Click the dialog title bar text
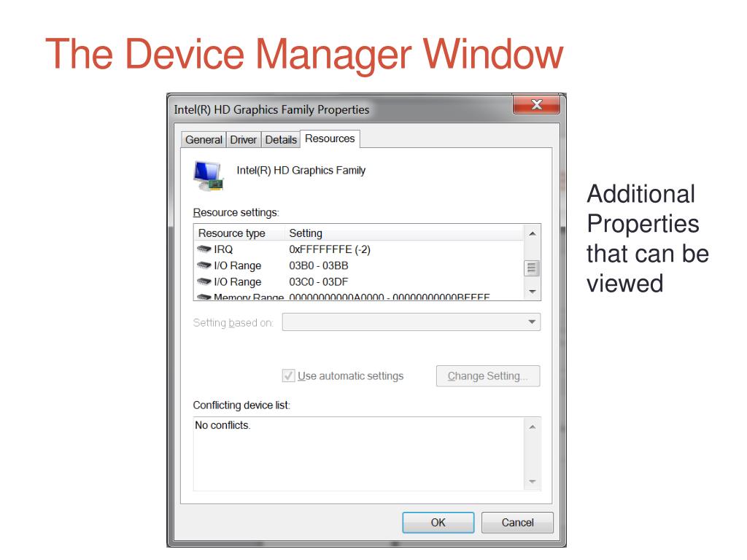The height and width of the screenshot is (560, 747). point(271,109)
